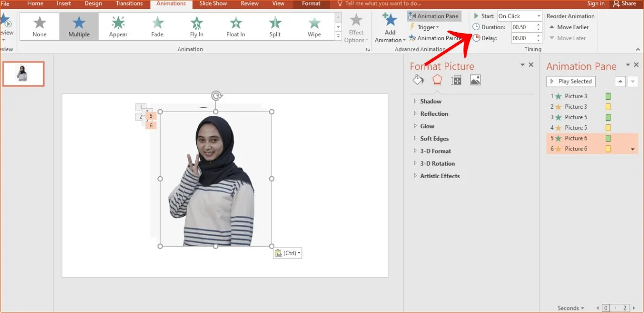Open dropdown arrow on item 6 Picture 6
The image size is (644, 313).
(x=633, y=149)
